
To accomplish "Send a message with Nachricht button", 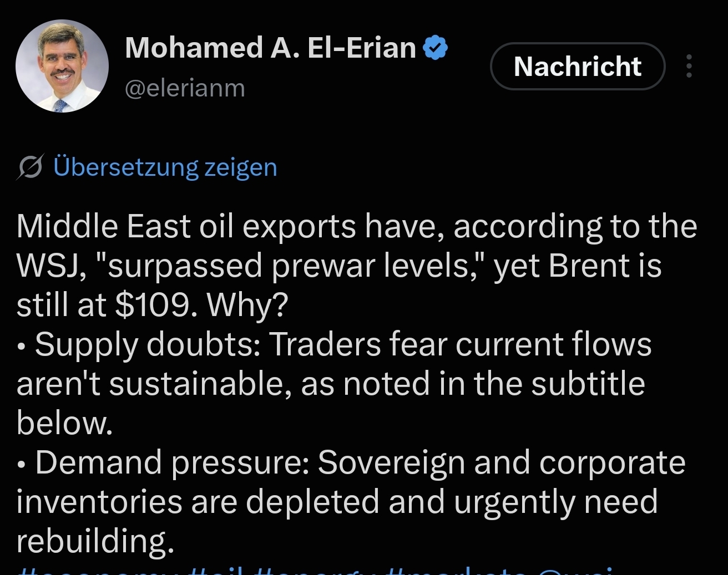I will 578,66.
